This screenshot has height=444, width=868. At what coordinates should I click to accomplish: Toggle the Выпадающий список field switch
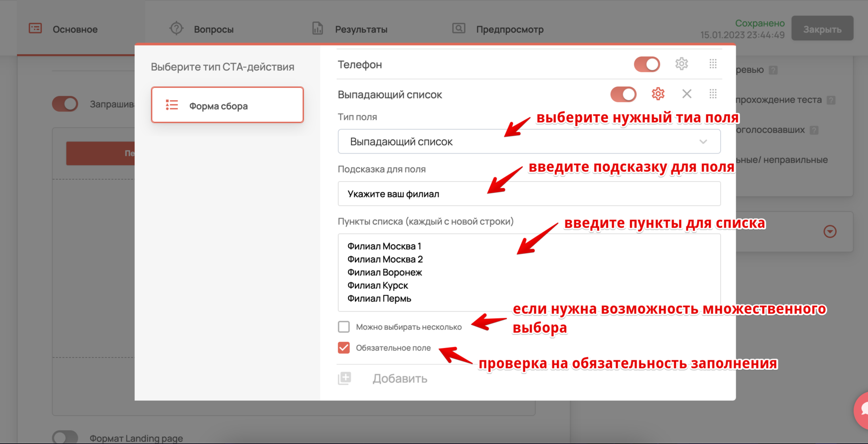coord(623,94)
